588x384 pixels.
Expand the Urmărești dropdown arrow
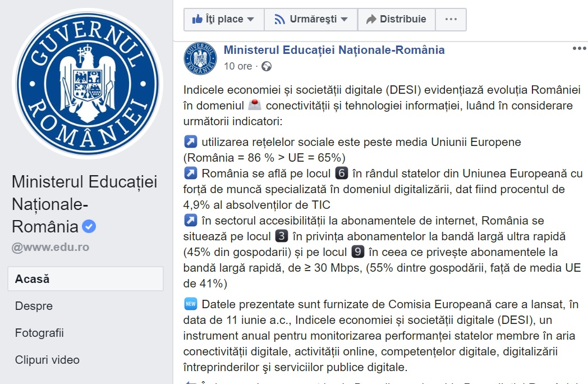[x=344, y=19]
